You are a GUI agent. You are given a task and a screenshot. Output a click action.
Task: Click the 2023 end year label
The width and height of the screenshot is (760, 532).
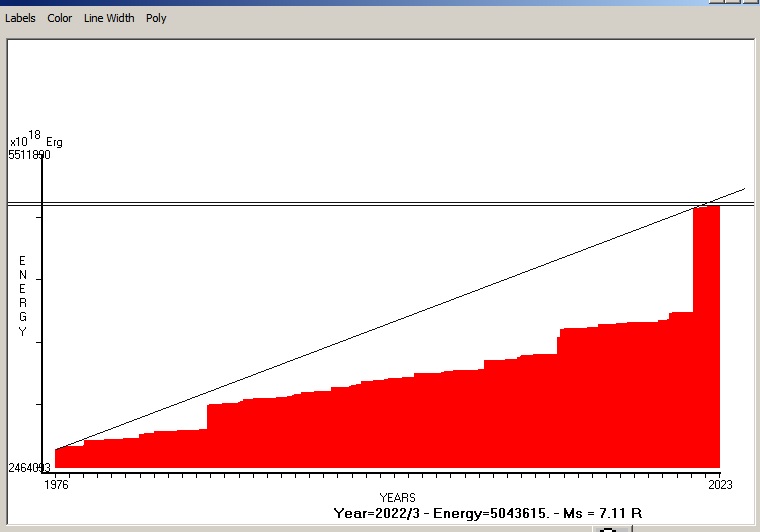(720, 485)
